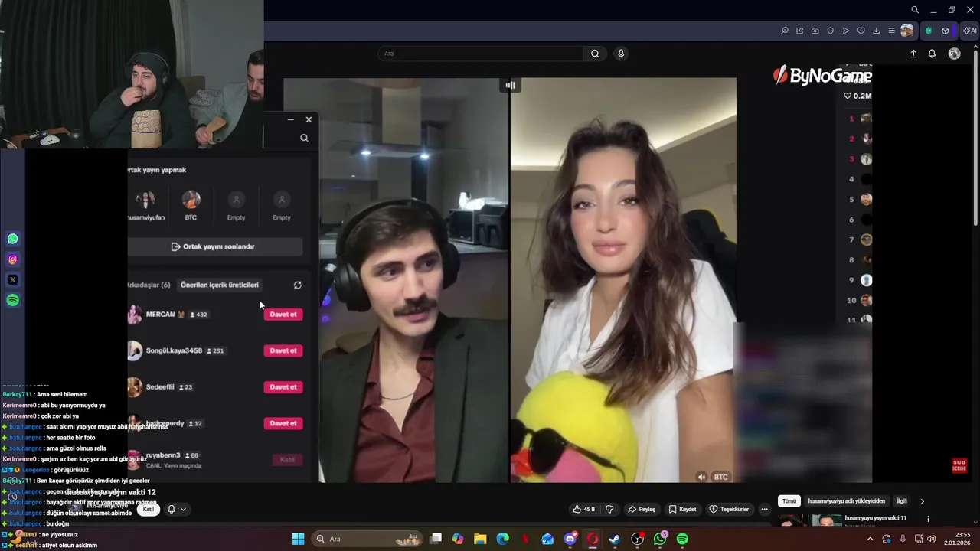Click the search magnifier in co-host panel

click(304, 138)
